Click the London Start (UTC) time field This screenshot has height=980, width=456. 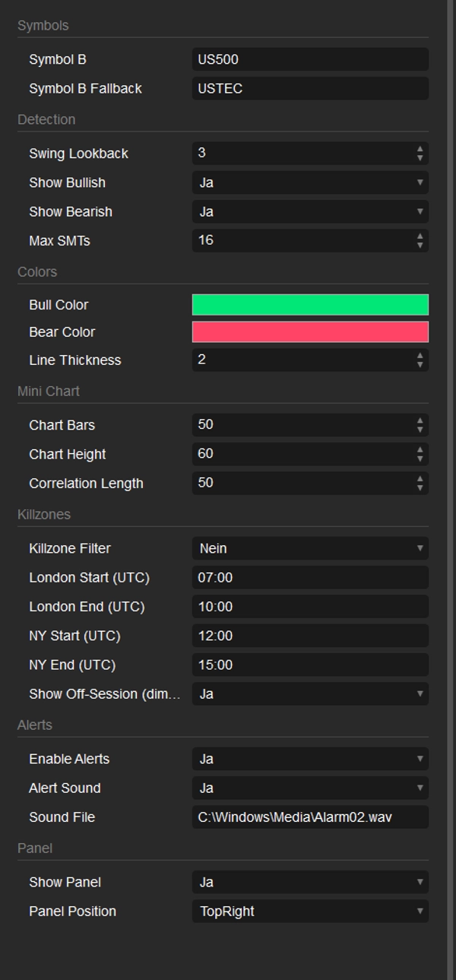[x=309, y=578]
